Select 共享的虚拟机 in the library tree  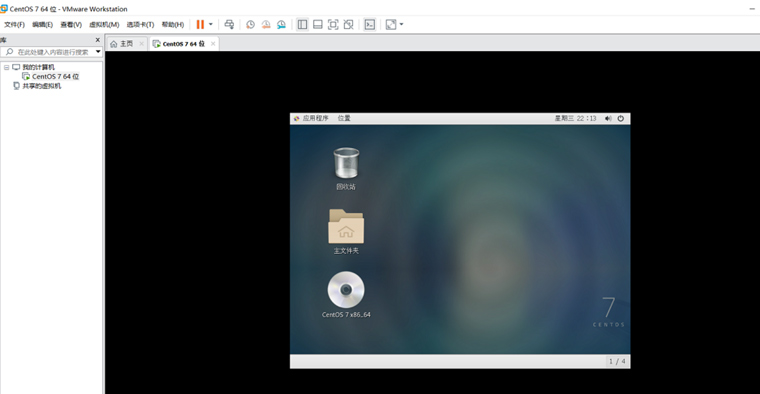42,86
